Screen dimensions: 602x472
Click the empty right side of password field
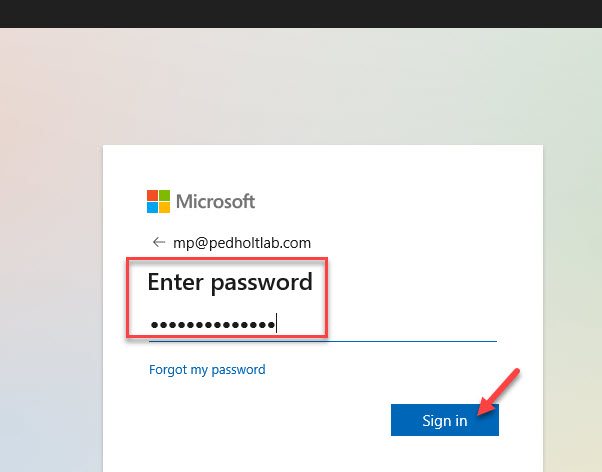(412, 325)
